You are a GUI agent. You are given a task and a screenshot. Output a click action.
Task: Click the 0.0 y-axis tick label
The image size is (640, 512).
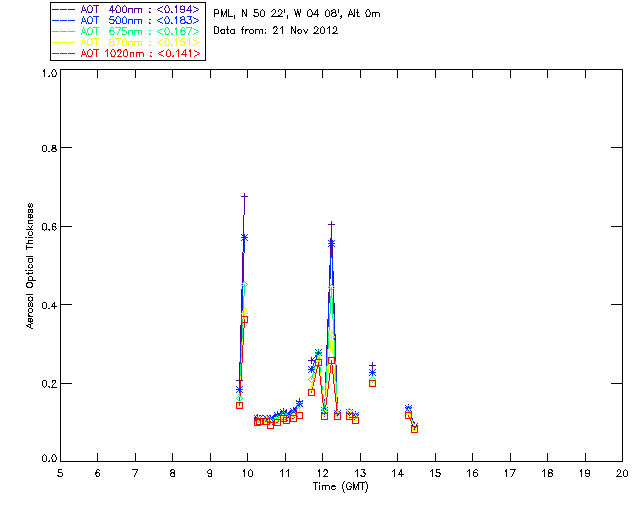click(49, 459)
